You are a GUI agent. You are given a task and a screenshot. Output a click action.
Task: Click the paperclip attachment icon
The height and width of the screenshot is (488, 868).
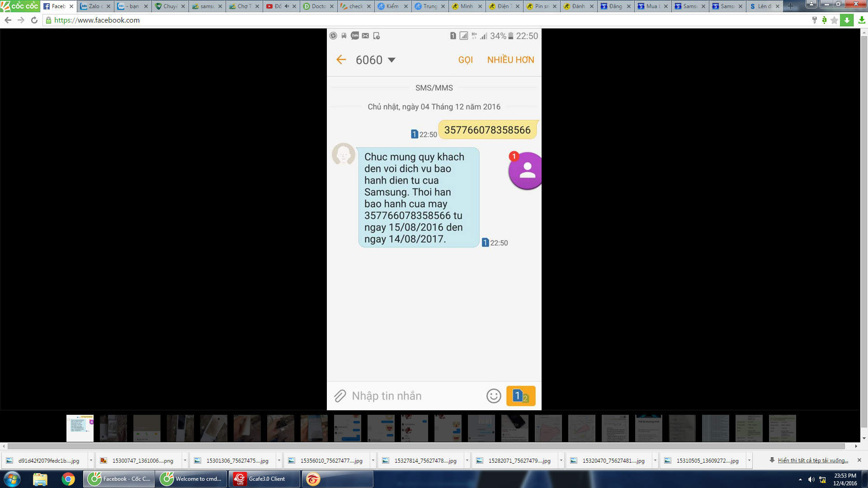tap(340, 396)
